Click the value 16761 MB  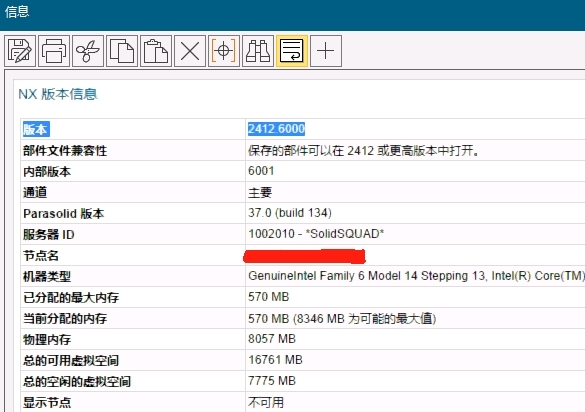tap(275, 360)
